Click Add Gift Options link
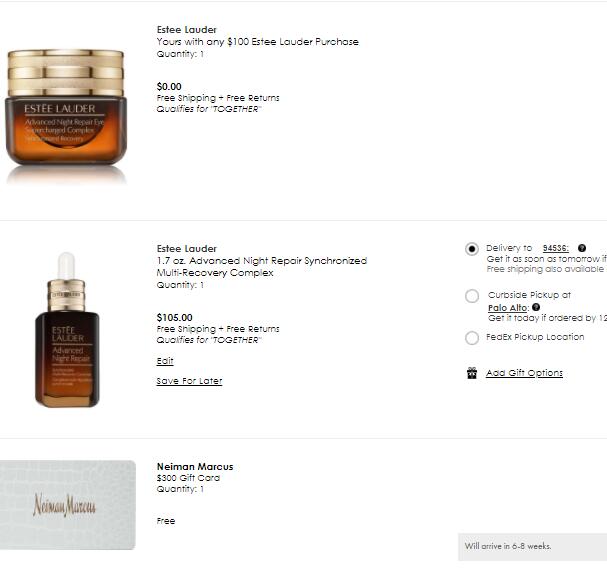Image resolution: width=607 pixels, height=573 pixels. click(524, 373)
